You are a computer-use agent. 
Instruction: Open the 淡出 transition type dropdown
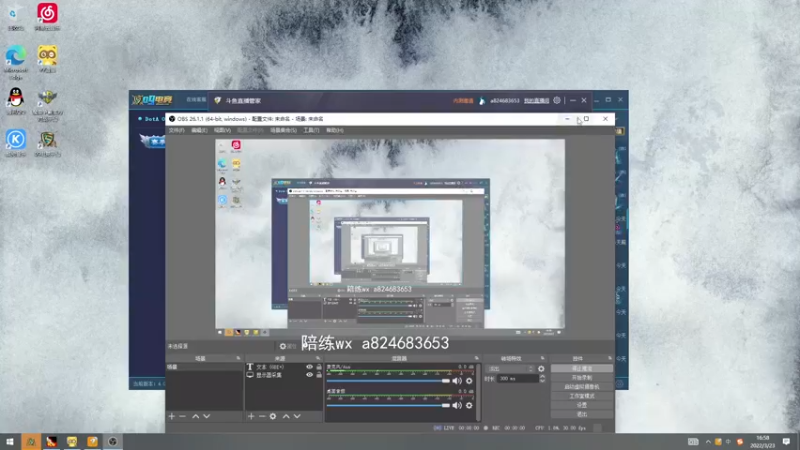tap(510, 368)
